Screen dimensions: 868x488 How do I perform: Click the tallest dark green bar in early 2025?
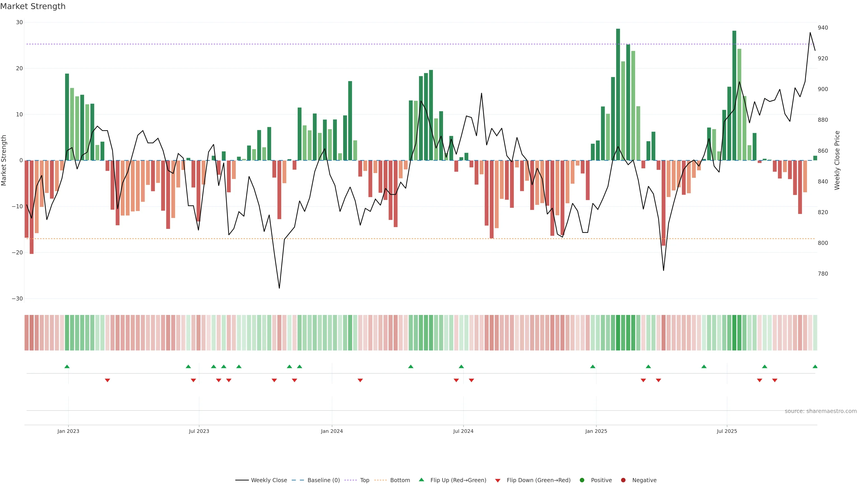[618, 94]
